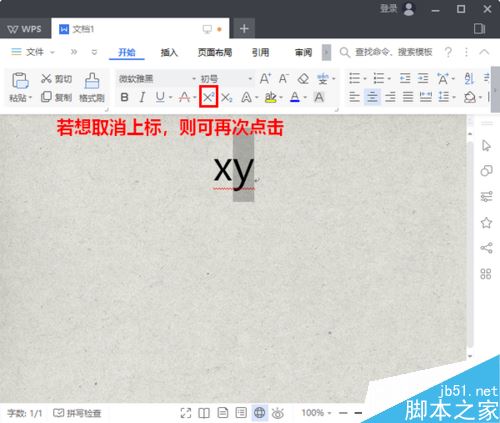Screen dimensions: 500x423
Task: Decrease font size with A- icon
Action: coord(283,79)
